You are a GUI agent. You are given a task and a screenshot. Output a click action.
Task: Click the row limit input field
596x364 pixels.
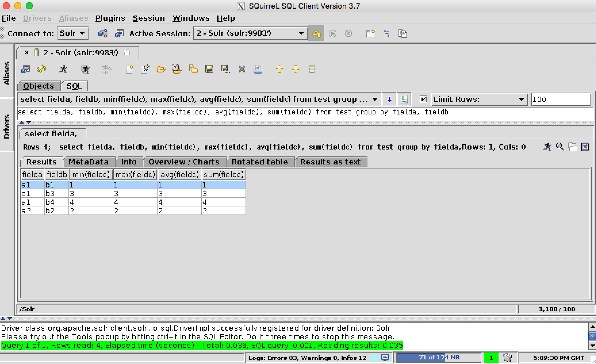(560, 99)
